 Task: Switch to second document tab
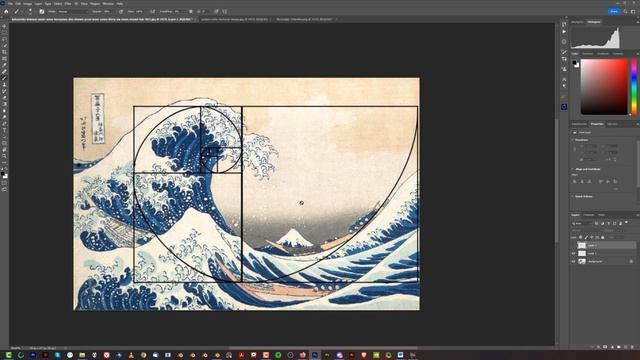tap(234, 19)
